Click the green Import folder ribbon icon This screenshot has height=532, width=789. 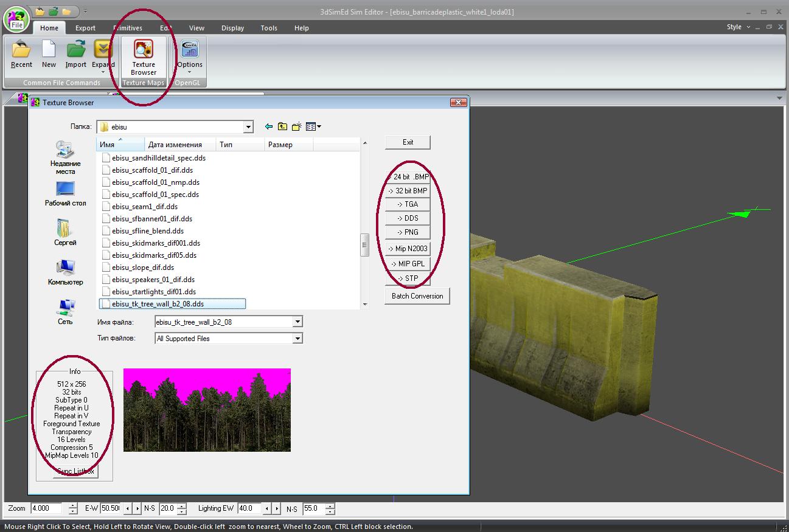[x=76, y=55]
